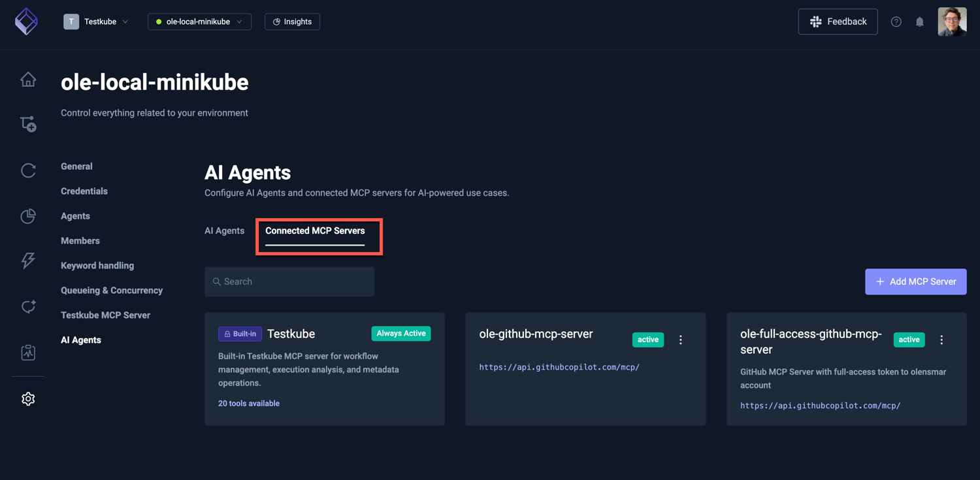
Task: Open the help question mark icon
Action: tap(896, 21)
